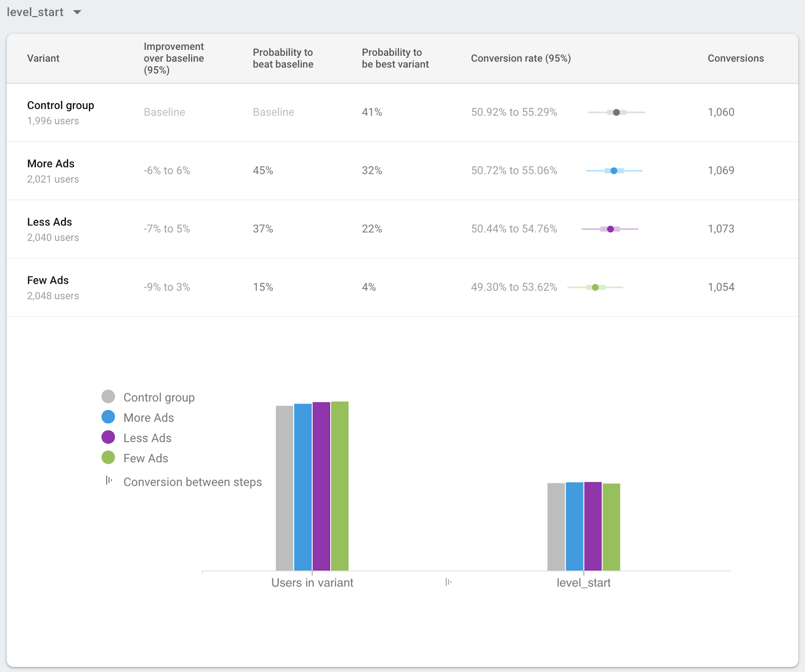Screen dimensions: 805x672
Task: Click the Control group conversion rate marker
Action: point(616,112)
